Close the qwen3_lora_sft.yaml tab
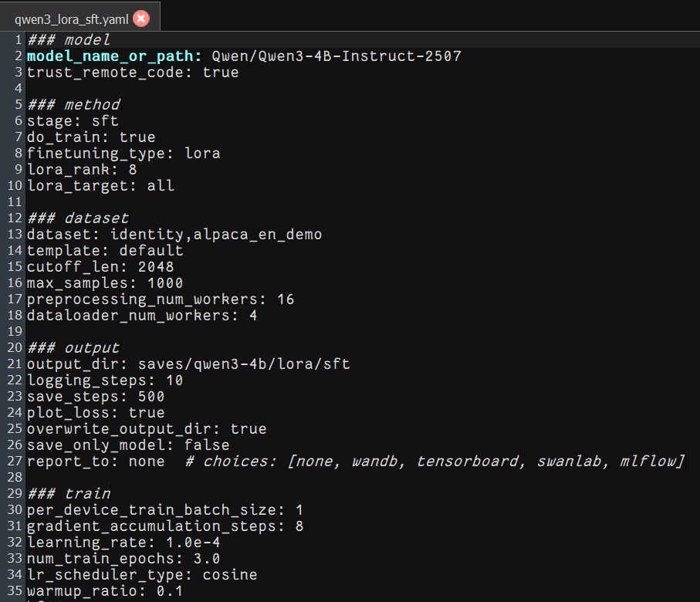 tap(141, 19)
